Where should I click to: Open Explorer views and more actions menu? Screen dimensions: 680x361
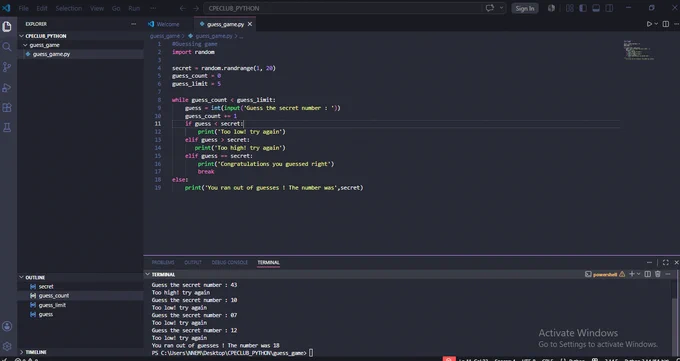pyautogui.click(x=134, y=24)
